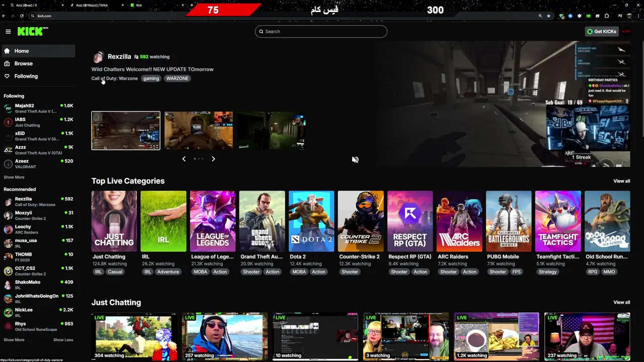
Task: Open Teamfight Tactics category cover
Action: tap(558, 221)
